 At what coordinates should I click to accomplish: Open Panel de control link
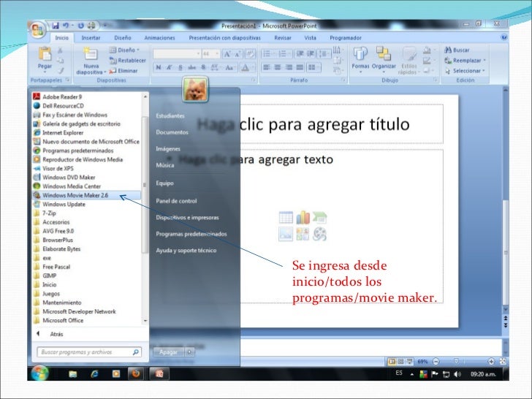[176, 201]
